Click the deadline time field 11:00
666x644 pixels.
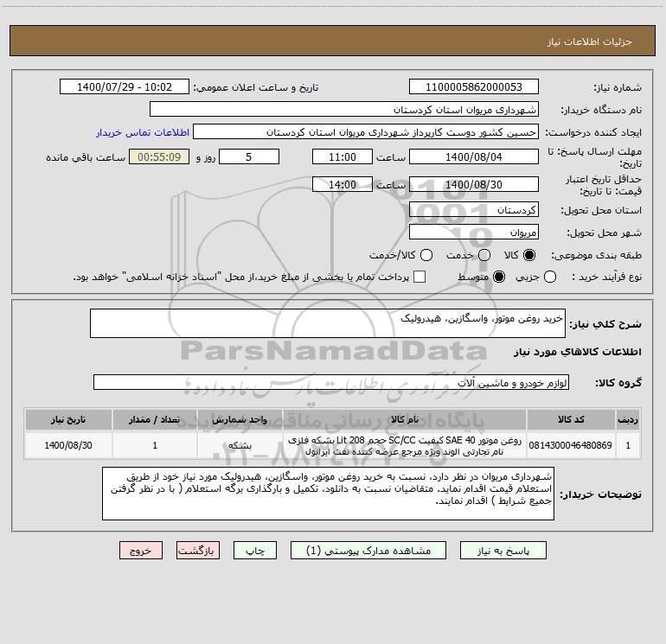click(343, 157)
